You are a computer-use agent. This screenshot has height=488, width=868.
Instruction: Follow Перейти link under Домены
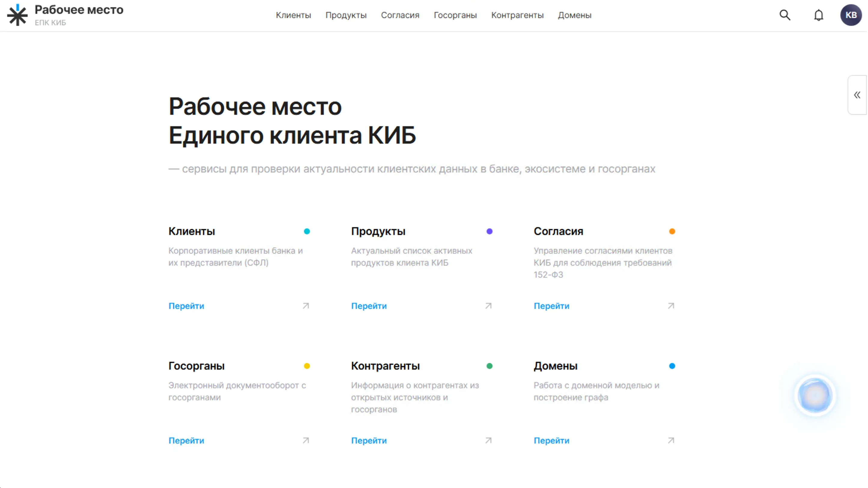[x=552, y=441]
